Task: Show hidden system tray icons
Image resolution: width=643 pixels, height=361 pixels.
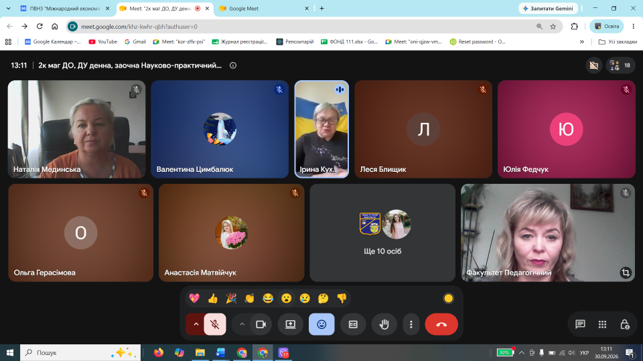Action: click(521, 352)
